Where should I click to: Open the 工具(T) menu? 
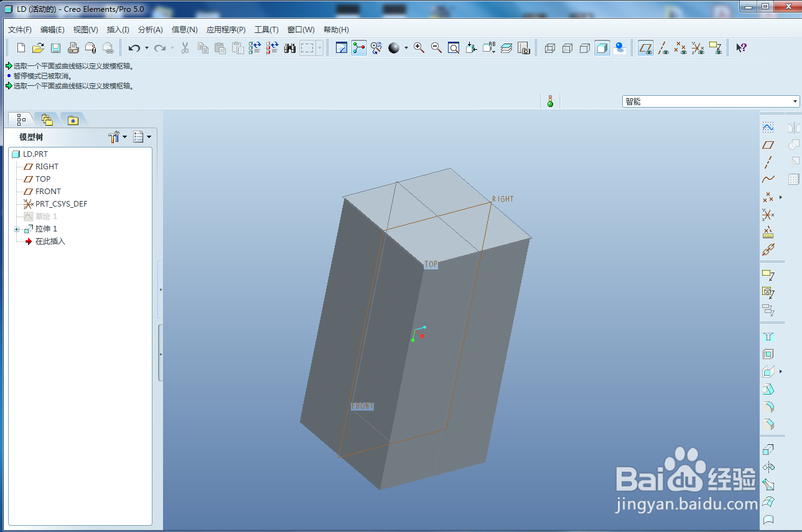coord(266,30)
